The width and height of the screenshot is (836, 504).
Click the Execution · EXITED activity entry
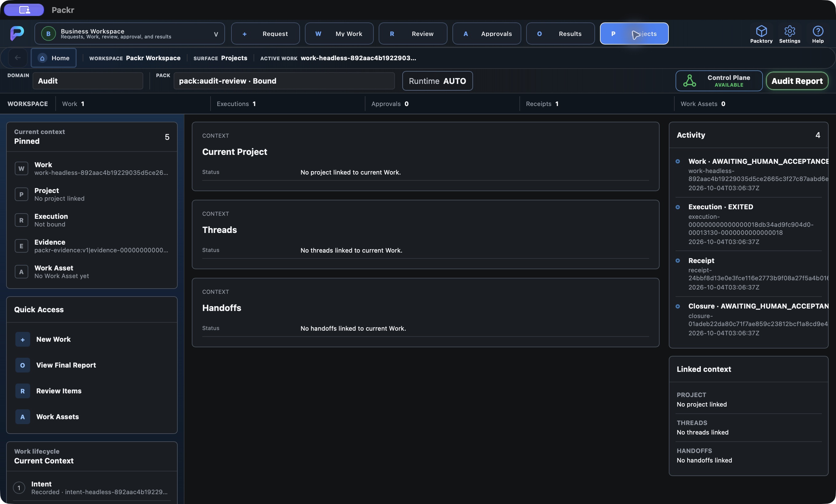tap(749, 224)
